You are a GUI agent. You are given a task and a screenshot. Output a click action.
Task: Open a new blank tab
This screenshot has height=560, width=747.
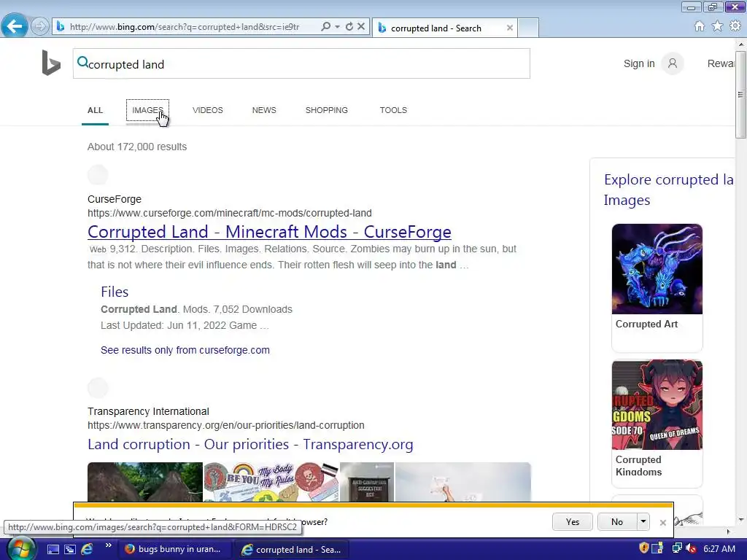pos(528,28)
